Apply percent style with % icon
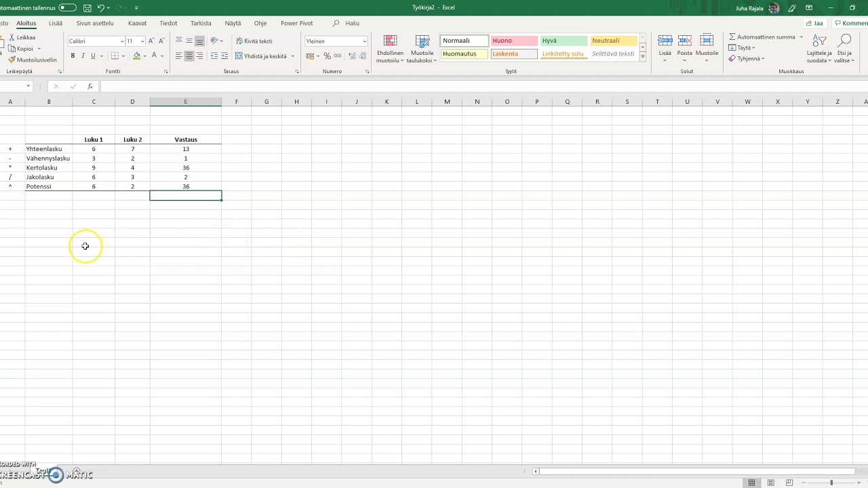 pyautogui.click(x=328, y=56)
